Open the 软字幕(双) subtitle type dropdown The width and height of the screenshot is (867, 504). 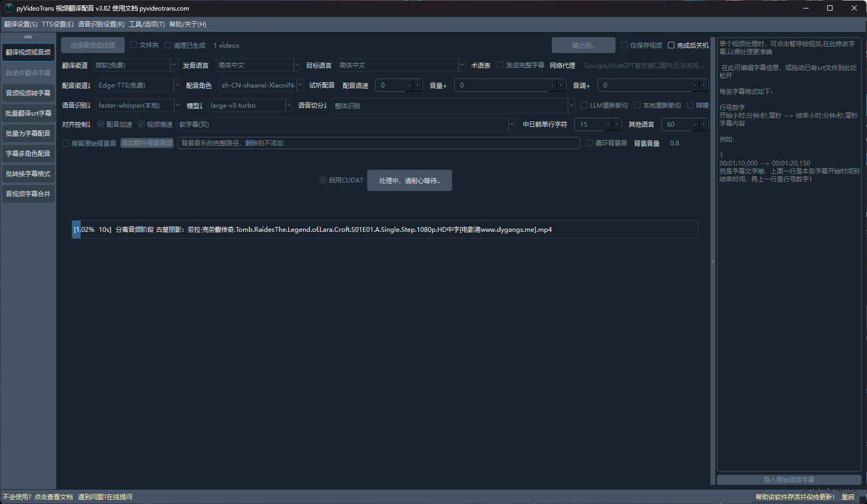pos(346,124)
